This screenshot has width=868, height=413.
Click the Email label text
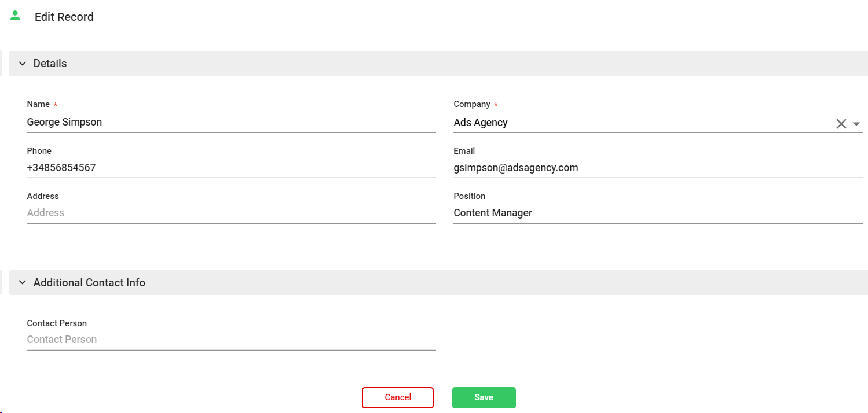pos(464,151)
